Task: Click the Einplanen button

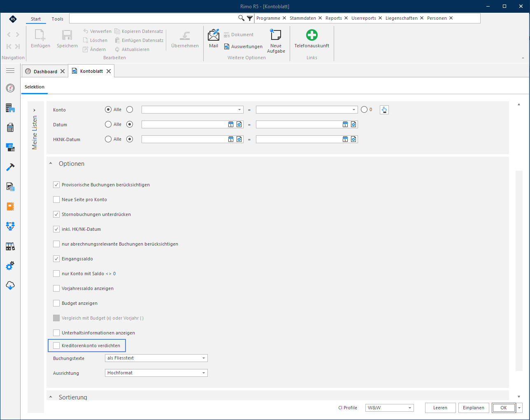Action: (474, 408)
